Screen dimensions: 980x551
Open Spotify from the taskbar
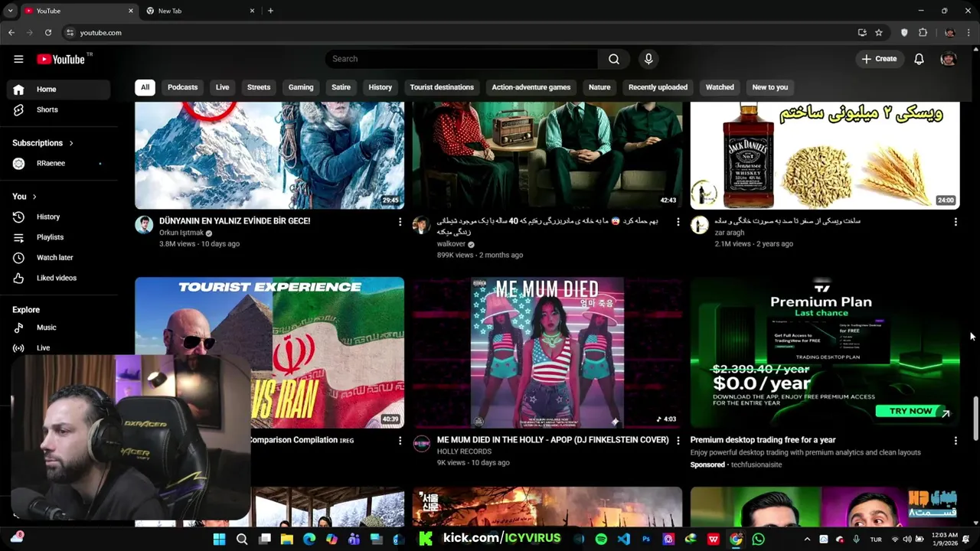tap(601, 539)
